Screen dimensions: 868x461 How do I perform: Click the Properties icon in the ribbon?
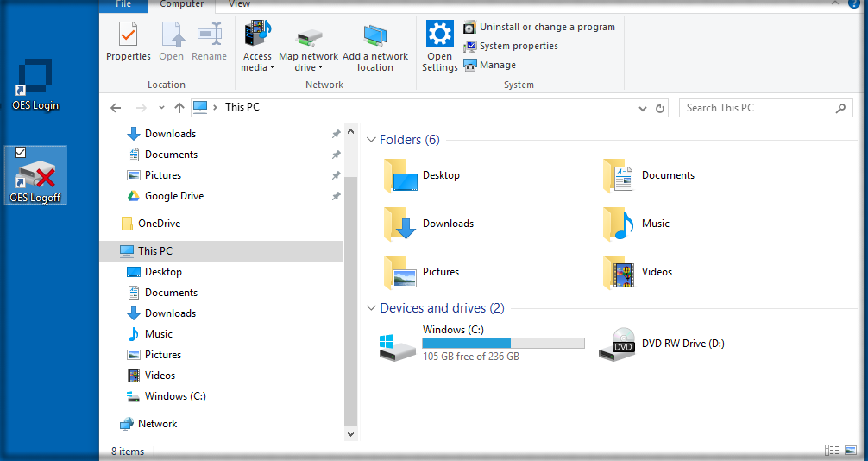[128, 35]
